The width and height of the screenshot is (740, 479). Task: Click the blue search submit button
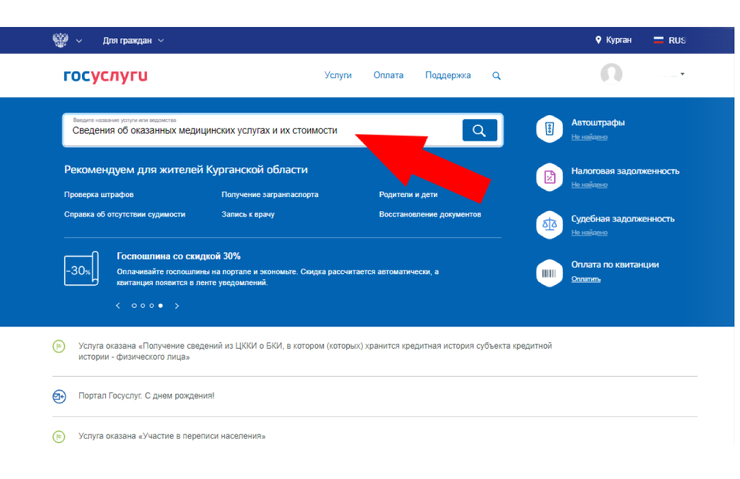pos(479,130)
